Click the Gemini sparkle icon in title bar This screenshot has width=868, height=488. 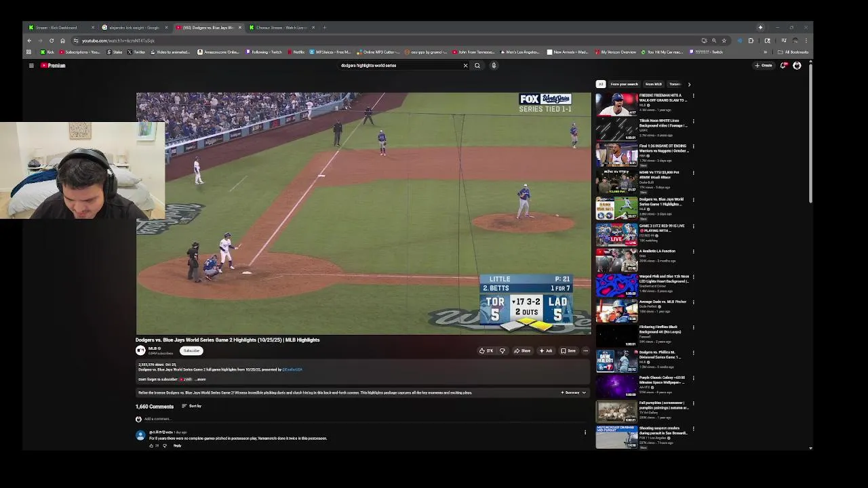(x=760, y=28)
